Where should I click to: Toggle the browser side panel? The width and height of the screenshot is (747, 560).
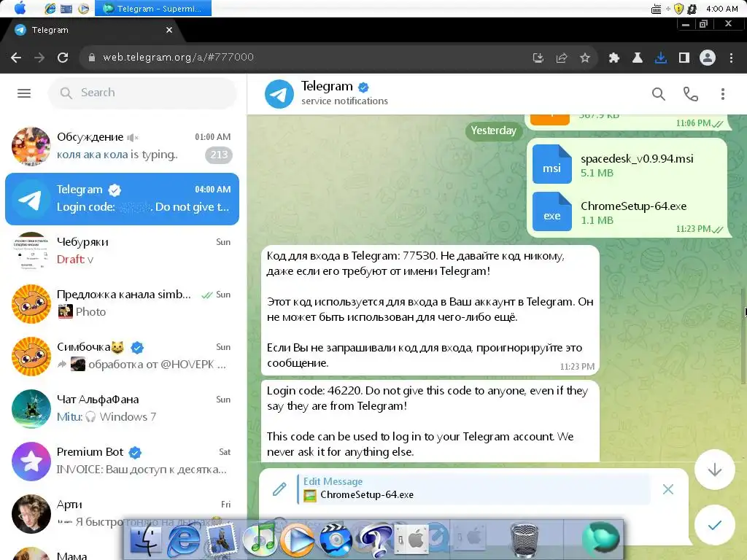(x=684, y=58)
